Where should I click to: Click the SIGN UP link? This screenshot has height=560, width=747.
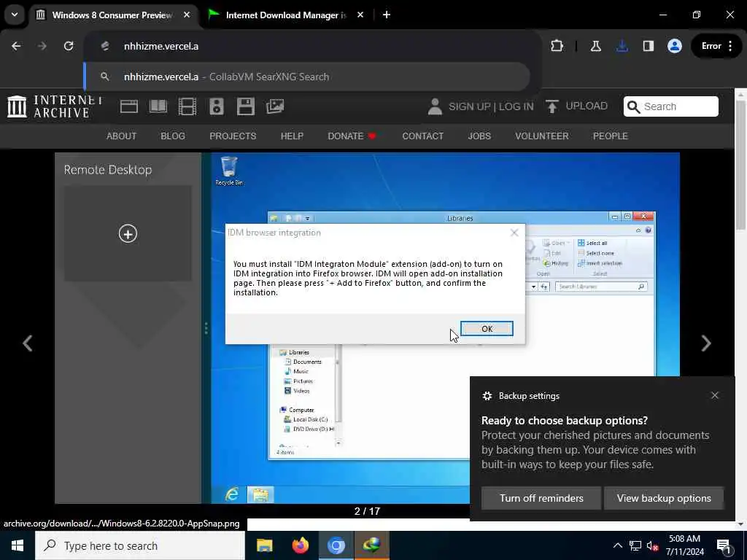click(x=469, y=106)
